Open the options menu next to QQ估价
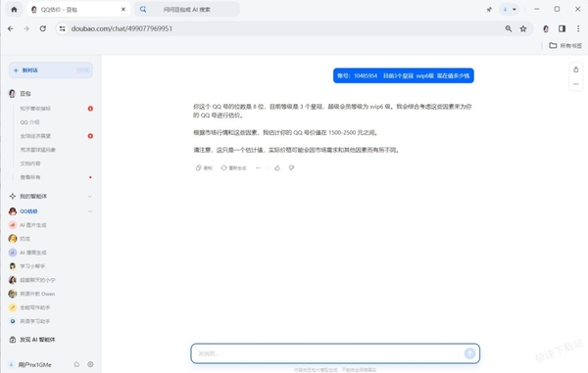Screen dimensions: 588x373 [x=90, y=211]
